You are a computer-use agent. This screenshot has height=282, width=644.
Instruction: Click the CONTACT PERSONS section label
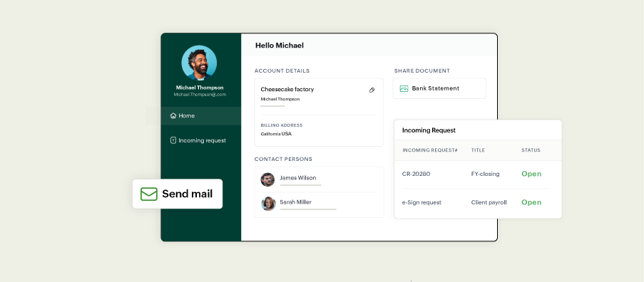[x=283, y=159]
